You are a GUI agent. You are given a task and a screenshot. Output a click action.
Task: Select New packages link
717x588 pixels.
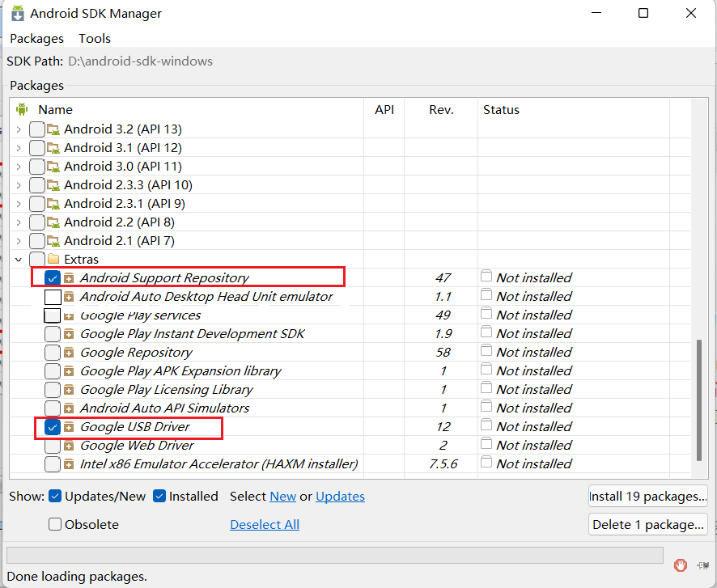(x=283, y=496)
